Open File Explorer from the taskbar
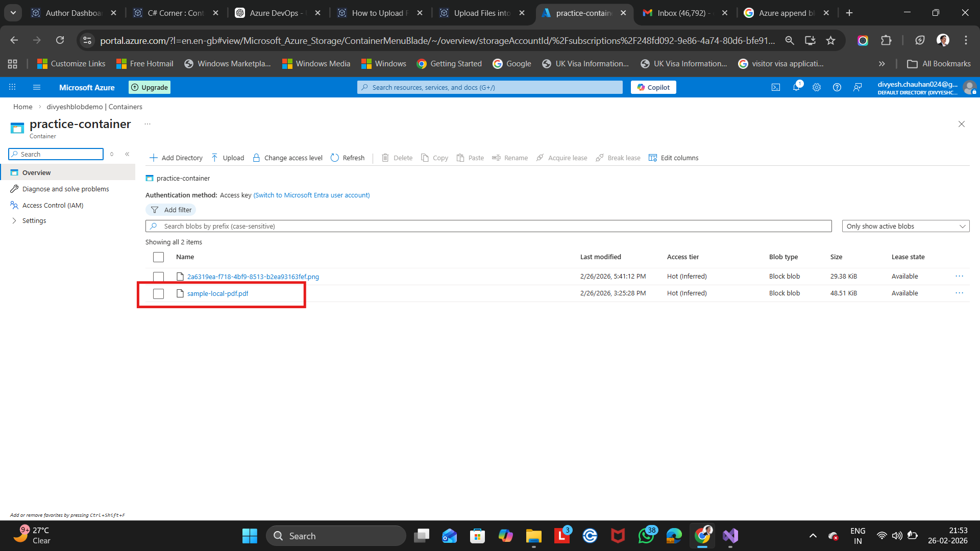The width and height of the screenshot is (980, 551). click(533, 536)
